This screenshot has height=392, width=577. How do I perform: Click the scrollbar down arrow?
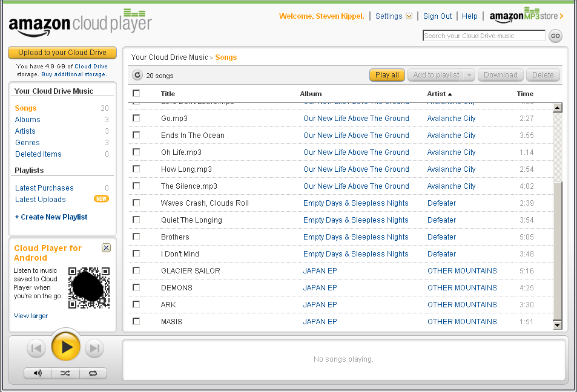[x=558, y=325]
